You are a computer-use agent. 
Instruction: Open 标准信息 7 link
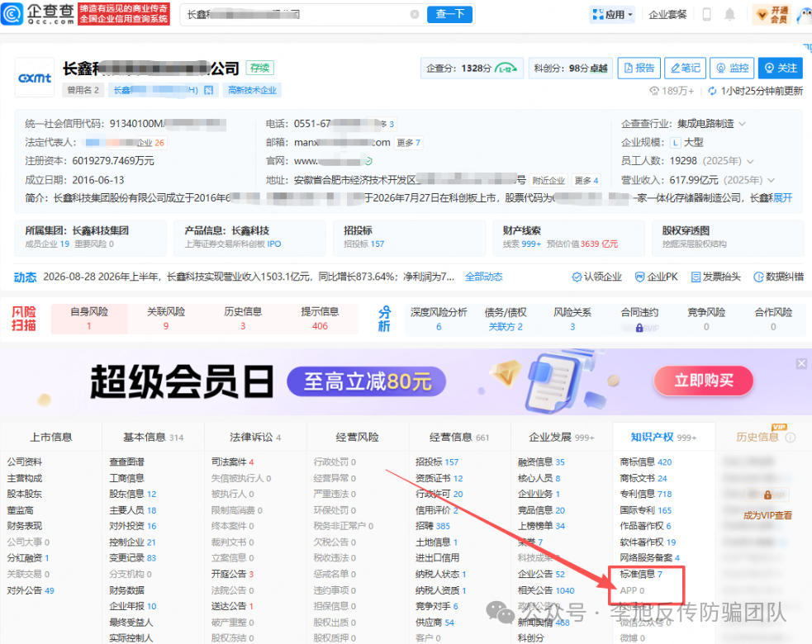click(x=640, y=574)
